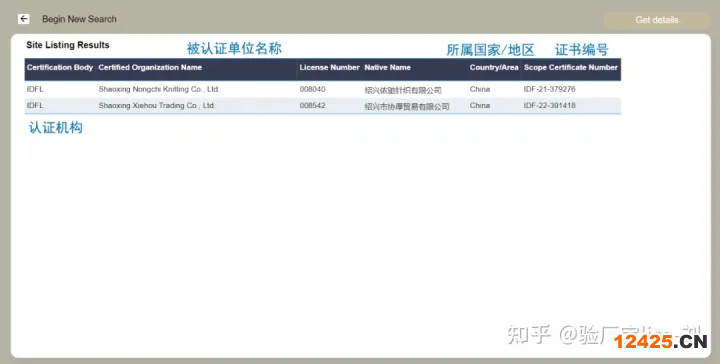
Task: Click China in license 008542 row
Action: [x=480, y=105]
